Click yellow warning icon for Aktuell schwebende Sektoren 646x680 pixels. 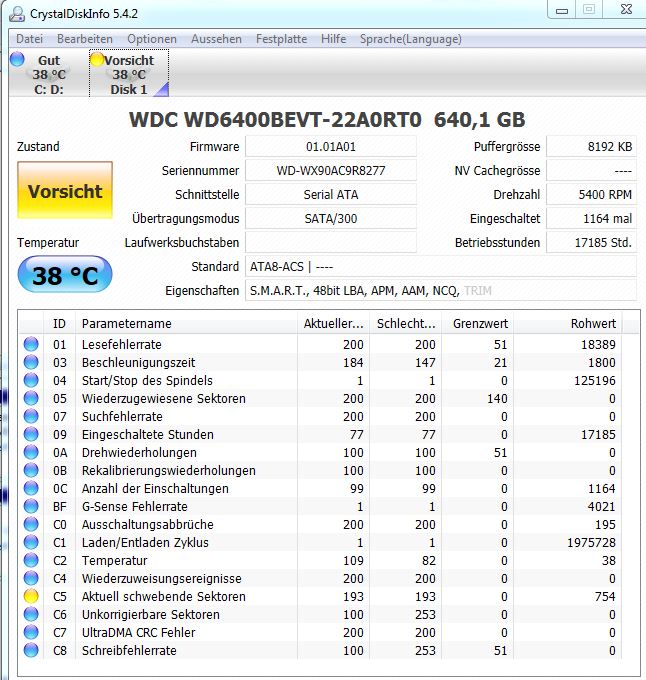point(31,596)
